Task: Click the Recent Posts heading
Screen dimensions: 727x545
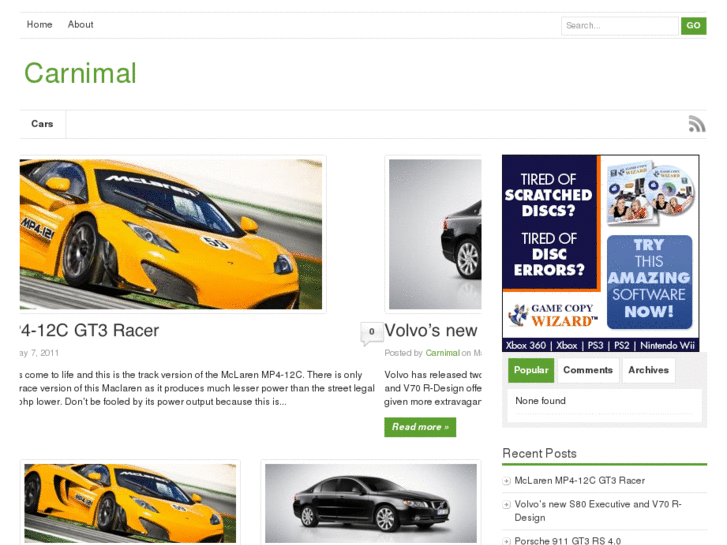Action: [540, 453]
